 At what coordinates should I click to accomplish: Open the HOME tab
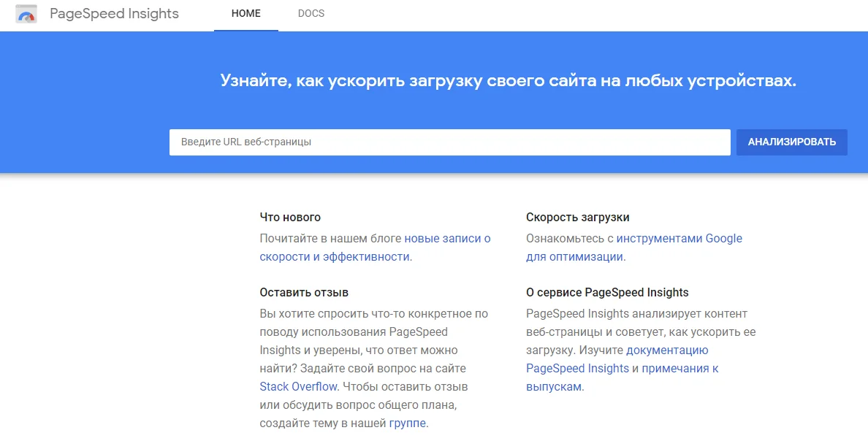tap(245, 14)
